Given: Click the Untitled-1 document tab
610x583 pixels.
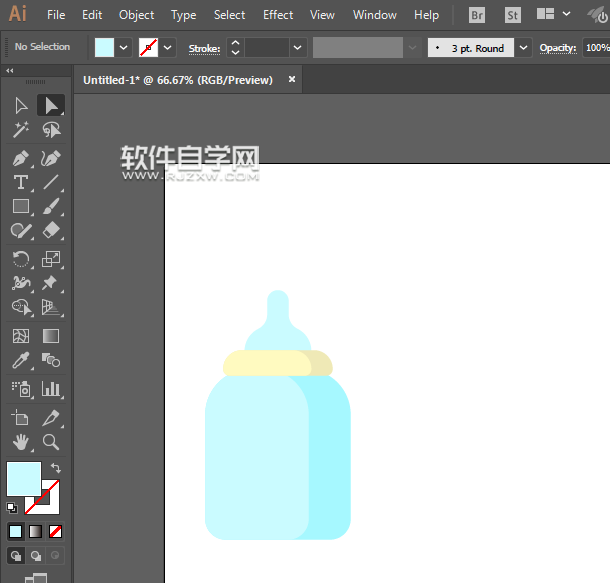Looking at the screenshot, I should click(x=178, y=80).
